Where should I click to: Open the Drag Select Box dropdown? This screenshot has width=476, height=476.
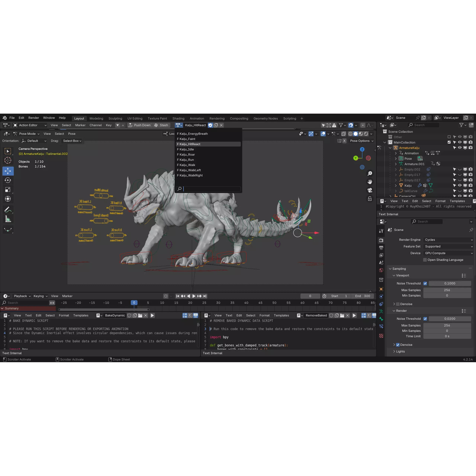pyautogui.click(x=72, y=141)
